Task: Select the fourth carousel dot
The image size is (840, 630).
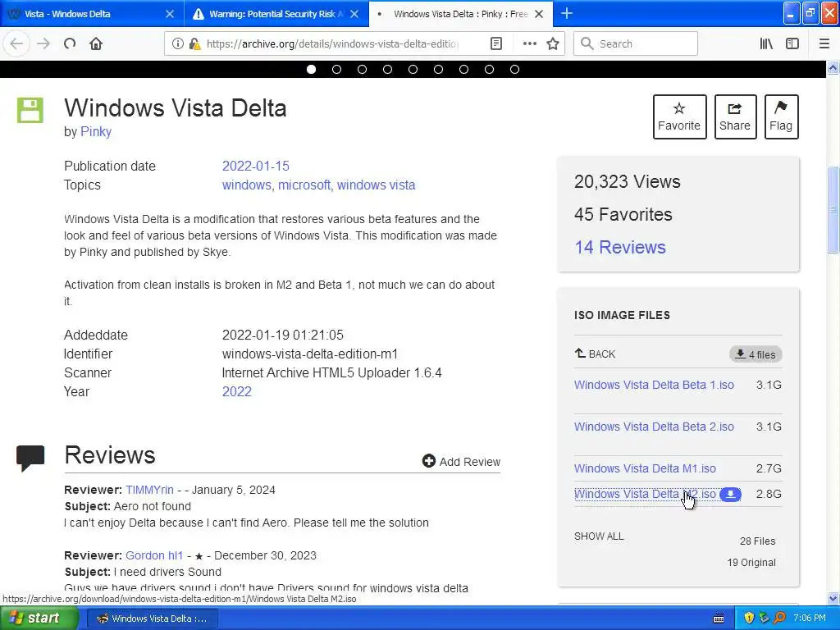Action: point(387,69)
